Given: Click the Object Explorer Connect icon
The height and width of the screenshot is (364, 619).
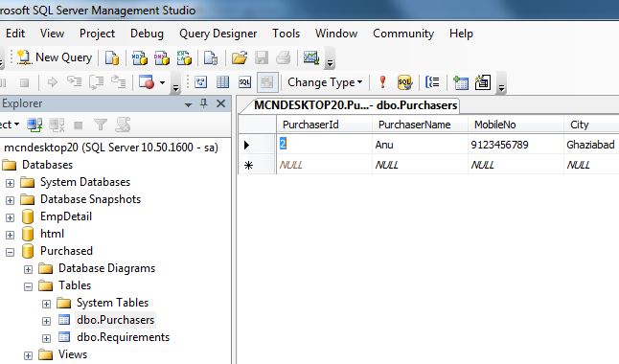Looking at the screenshot, I should click(34, 125).
